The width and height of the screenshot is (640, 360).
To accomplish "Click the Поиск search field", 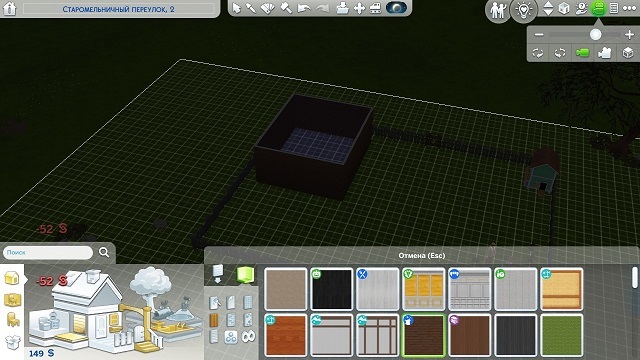I will [x=48, y=253].
